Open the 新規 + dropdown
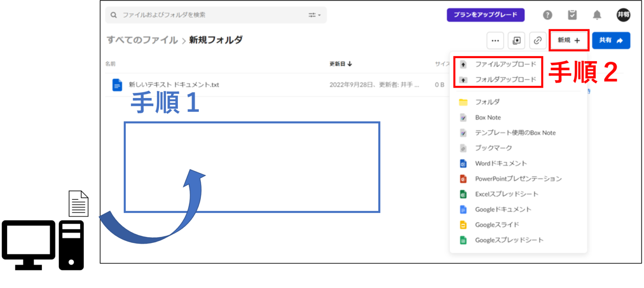The image size is (644, 288). tap(569, 40)
